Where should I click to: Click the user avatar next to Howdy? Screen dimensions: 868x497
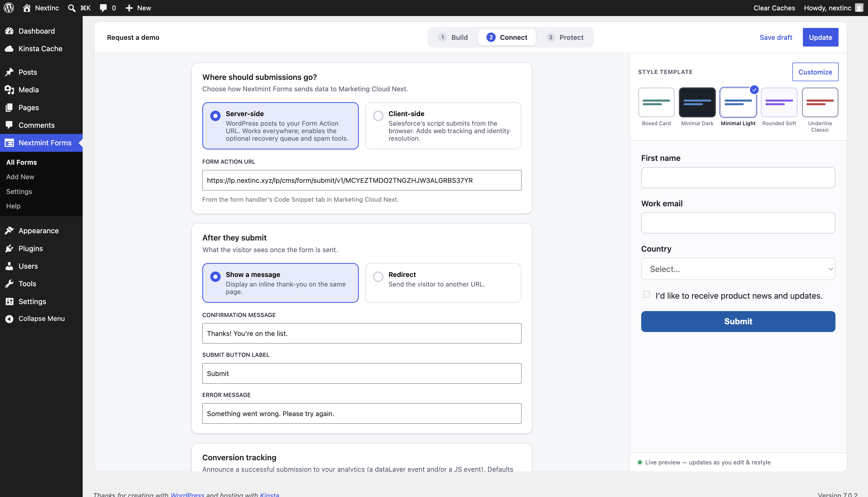[859, 8]
